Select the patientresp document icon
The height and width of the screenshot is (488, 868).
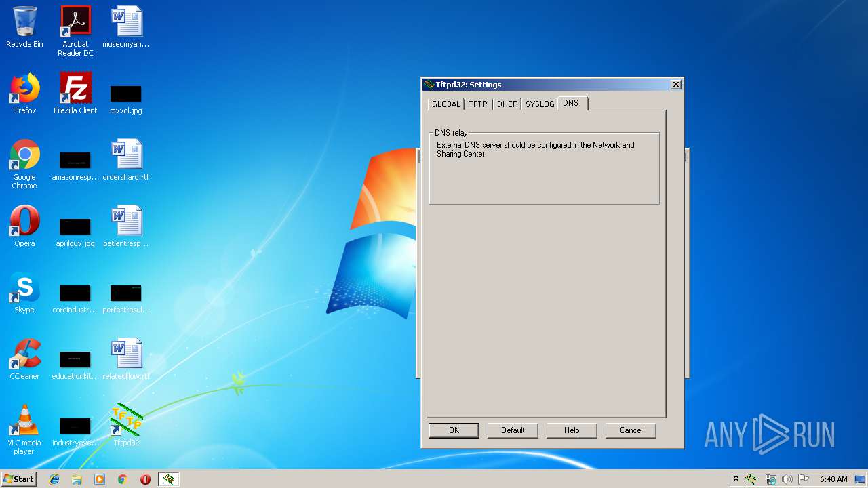(x=126, y=226)
